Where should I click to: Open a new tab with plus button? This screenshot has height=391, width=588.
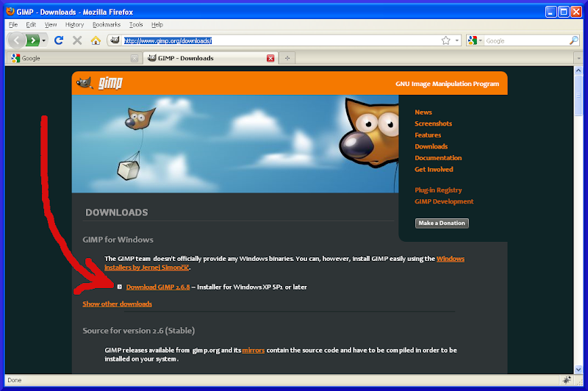click(x=287, y=58)
